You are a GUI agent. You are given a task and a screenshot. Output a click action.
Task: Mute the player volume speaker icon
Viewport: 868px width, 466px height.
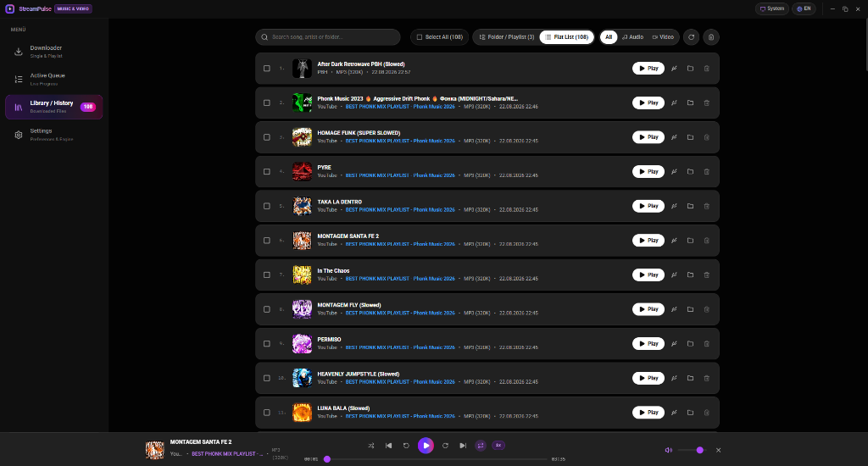669,450
